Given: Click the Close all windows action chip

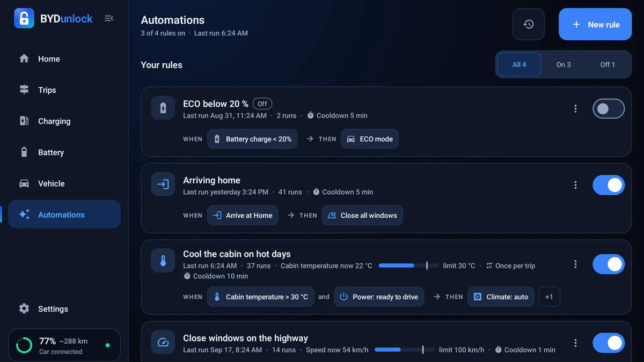Looking at the screenshot, I should (x=362, y=215).
